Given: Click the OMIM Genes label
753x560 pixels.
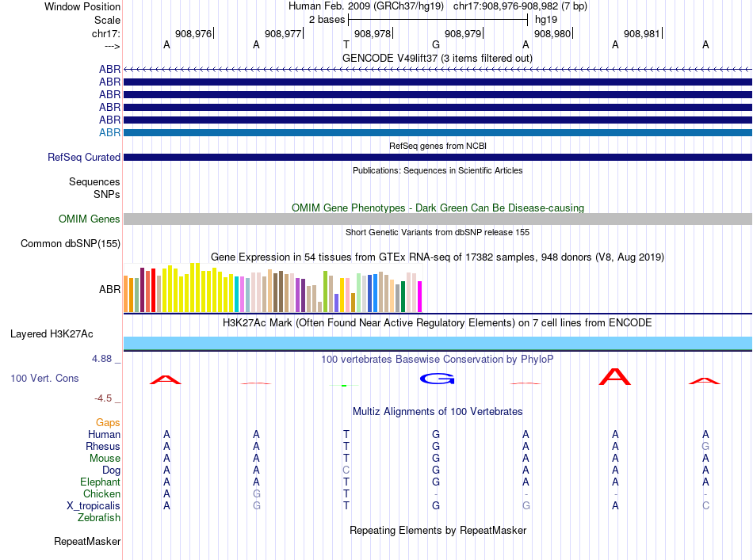Looking at the screenshot, I should 90,219.
